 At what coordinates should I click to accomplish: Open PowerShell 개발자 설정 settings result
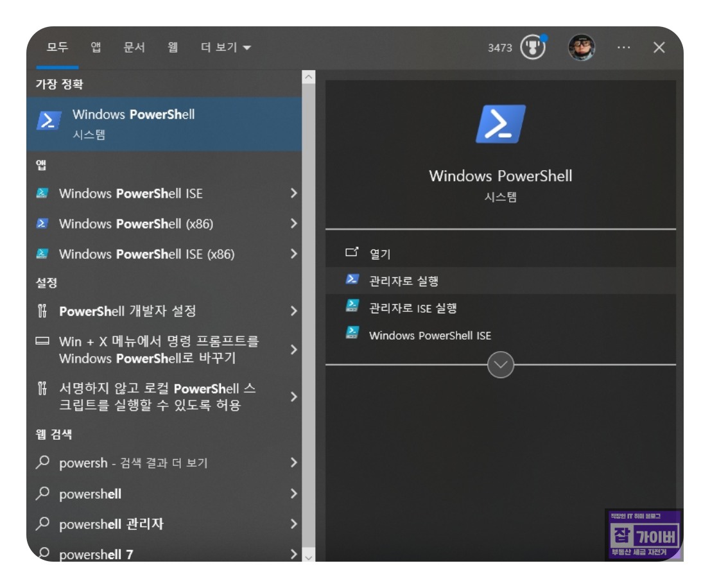(x=164, y=311)
